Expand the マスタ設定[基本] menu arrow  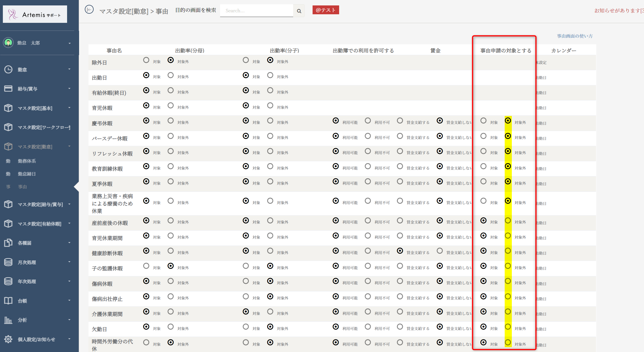point(69,108)
